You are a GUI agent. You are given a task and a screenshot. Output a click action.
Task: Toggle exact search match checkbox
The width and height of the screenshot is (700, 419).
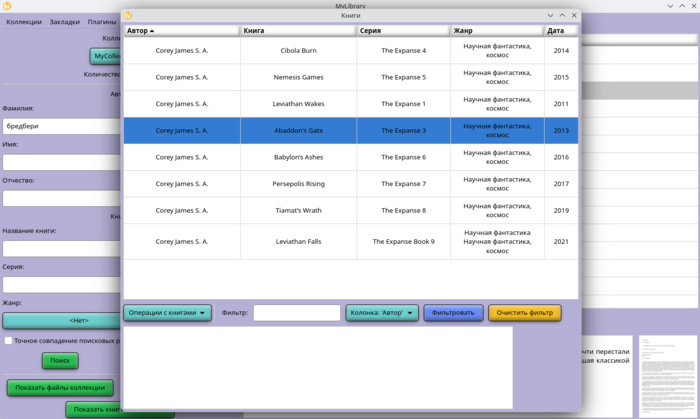click(8, 341)
